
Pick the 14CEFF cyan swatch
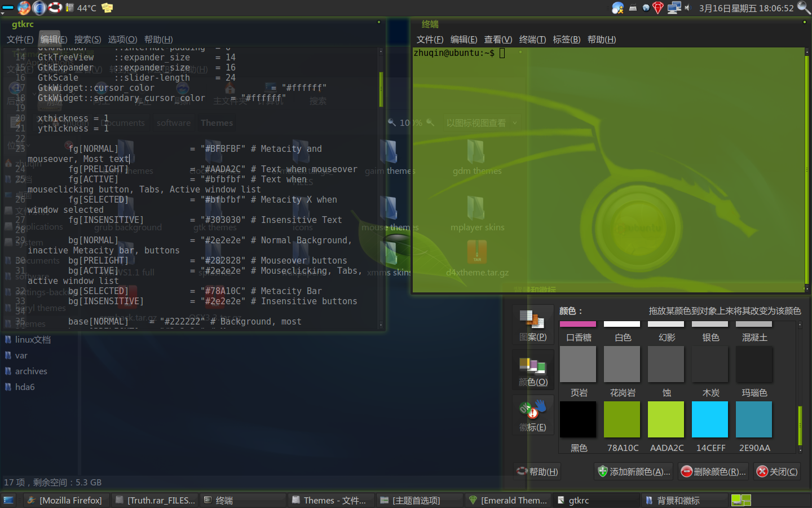pos(710,419)
